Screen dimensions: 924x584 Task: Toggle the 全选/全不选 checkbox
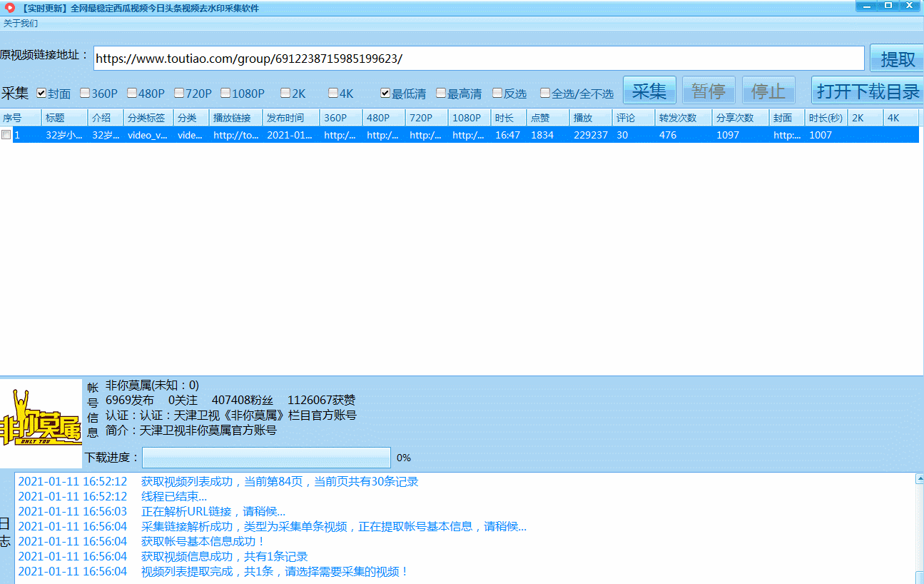pyautogui.click(x=545, y=93)
